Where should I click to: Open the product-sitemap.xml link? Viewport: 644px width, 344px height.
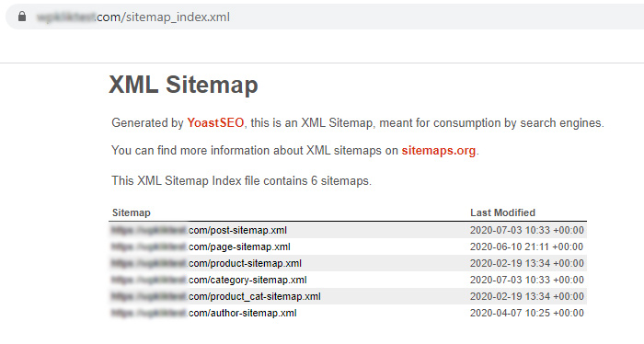[x=206, y=263]
